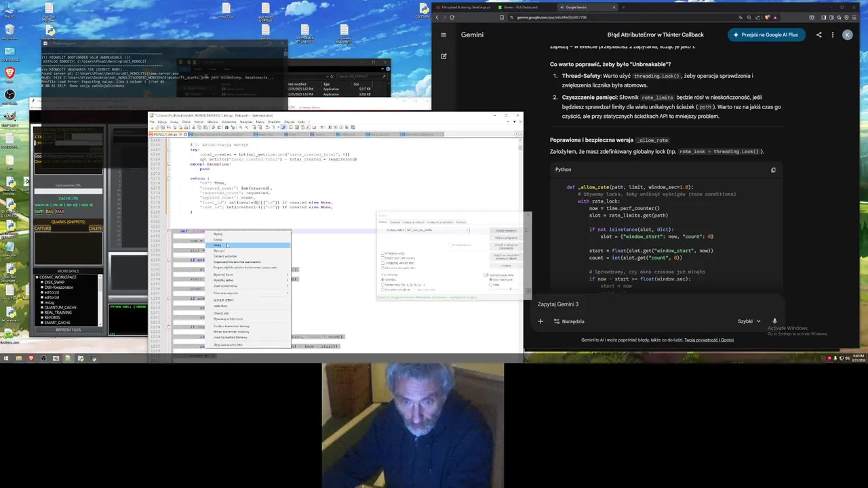Image resolution: width=868 pixels, height=488 pixels.
Task: Copy the Python code block in Gemini
Action: click(x=773, y=170)
